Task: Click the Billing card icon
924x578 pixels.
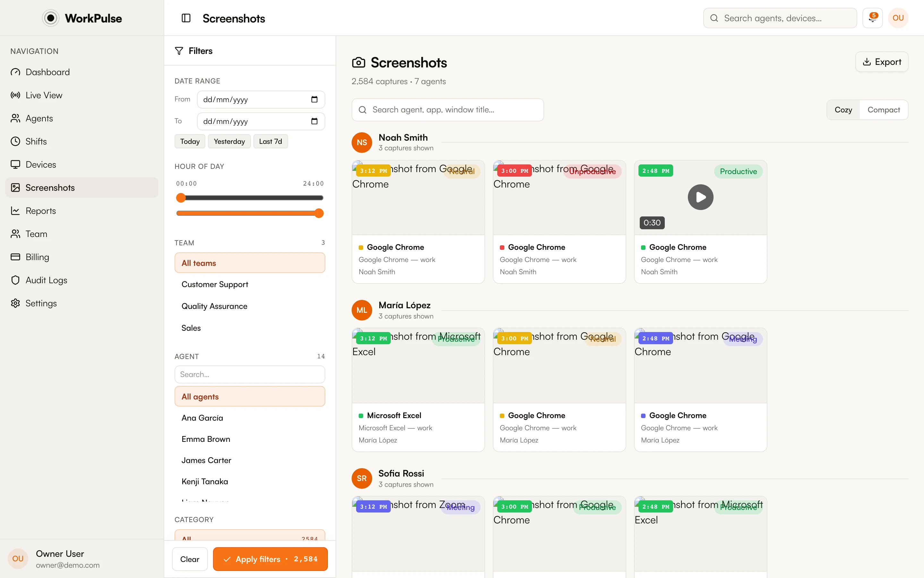Action: coord(15,257)
